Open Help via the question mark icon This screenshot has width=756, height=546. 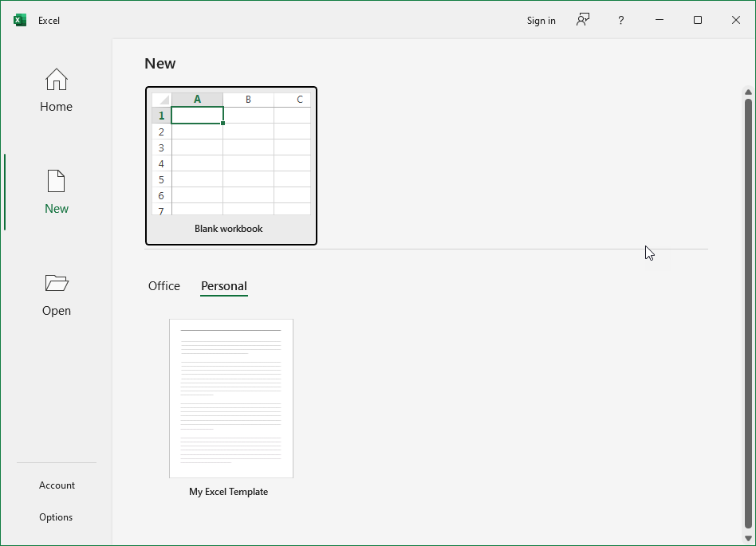click(620, 20)
